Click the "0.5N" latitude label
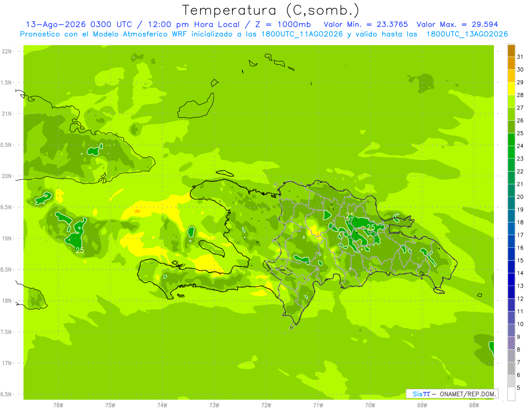 tap(7, 145)
